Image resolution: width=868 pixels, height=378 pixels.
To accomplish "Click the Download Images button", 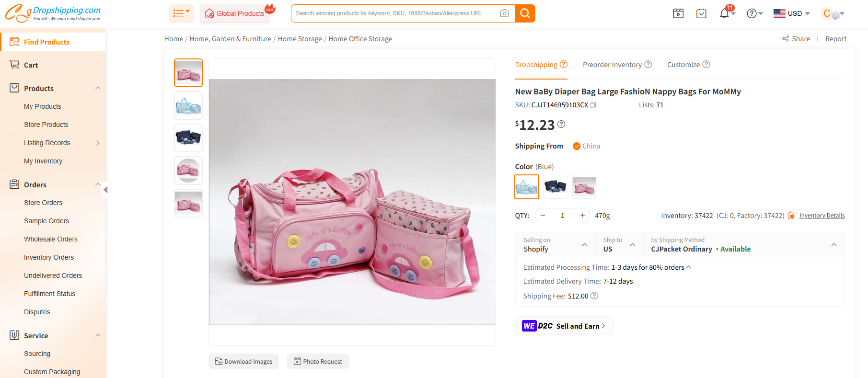I will click(243, 361).
